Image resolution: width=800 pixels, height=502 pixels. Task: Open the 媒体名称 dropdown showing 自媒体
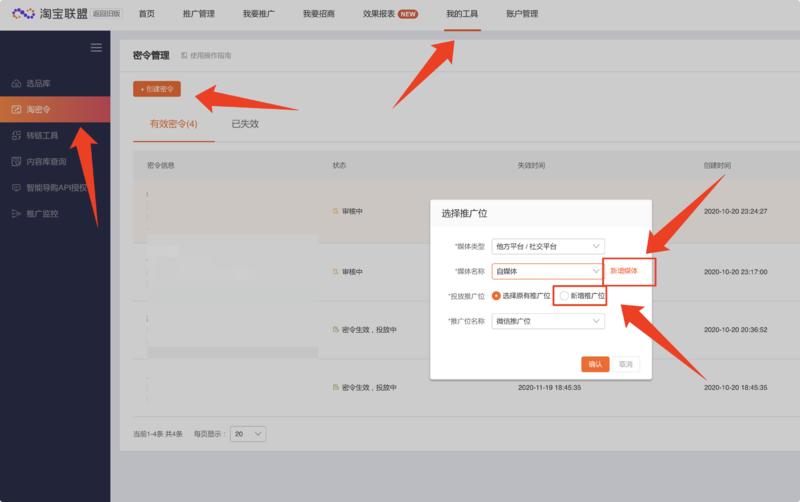point(548,271)
